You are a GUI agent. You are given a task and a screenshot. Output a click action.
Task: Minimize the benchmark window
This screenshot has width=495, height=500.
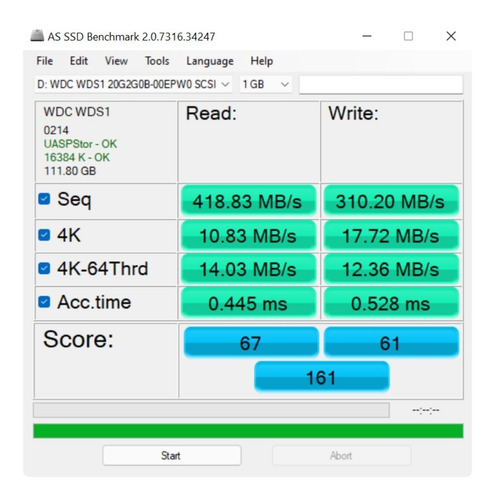pos(367,36)
